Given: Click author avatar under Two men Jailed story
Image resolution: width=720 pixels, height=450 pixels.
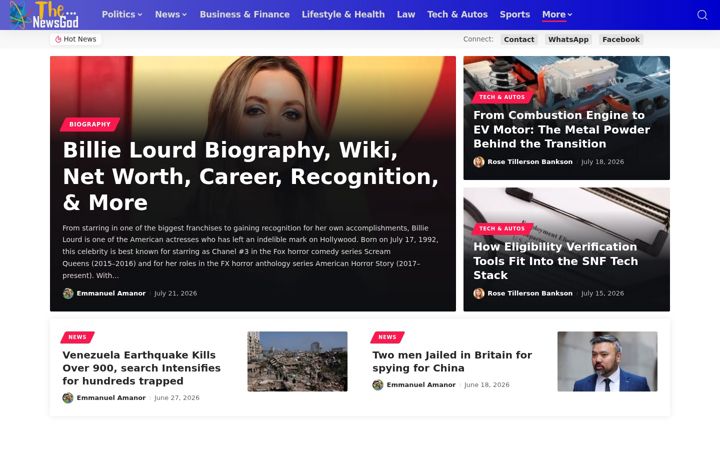Looking at the screenshot, I should click(x=378, y=385).
